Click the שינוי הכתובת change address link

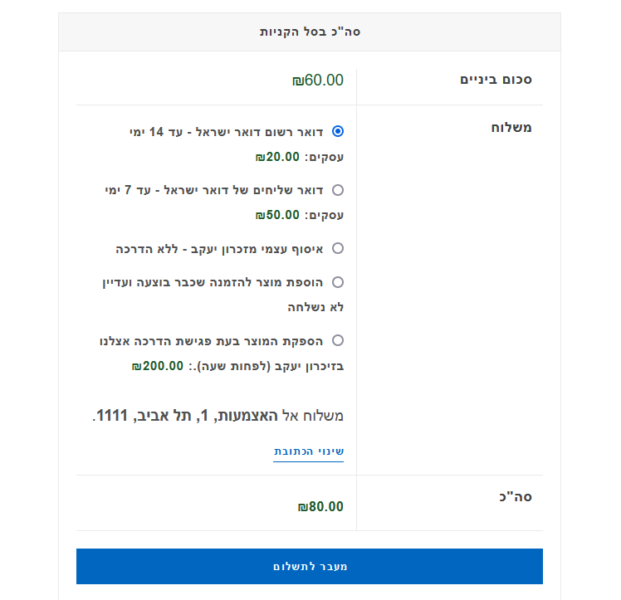309,452
